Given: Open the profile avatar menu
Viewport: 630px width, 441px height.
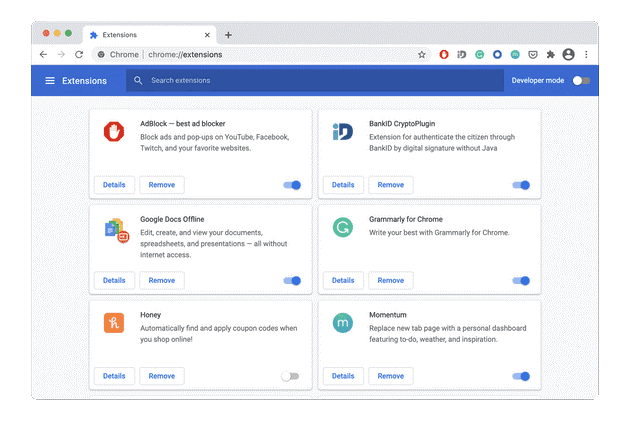Looking at the screenshot, I should [x=568, y=54].
